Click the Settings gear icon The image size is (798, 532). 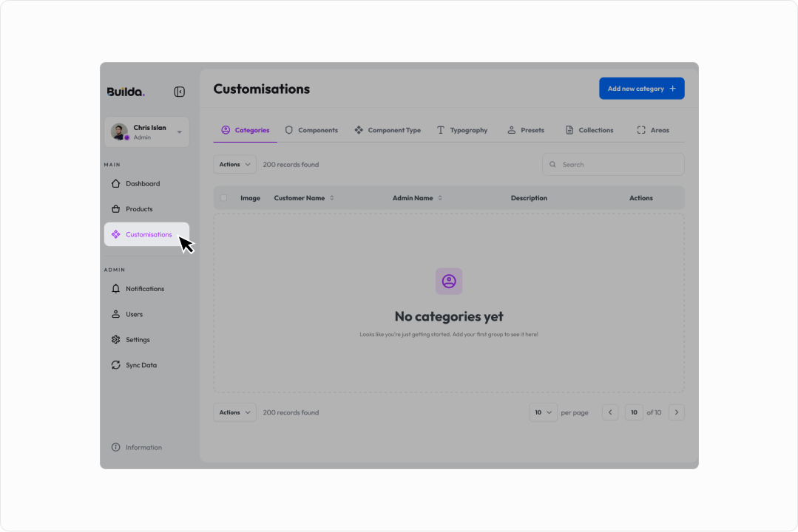click(115, 340)
